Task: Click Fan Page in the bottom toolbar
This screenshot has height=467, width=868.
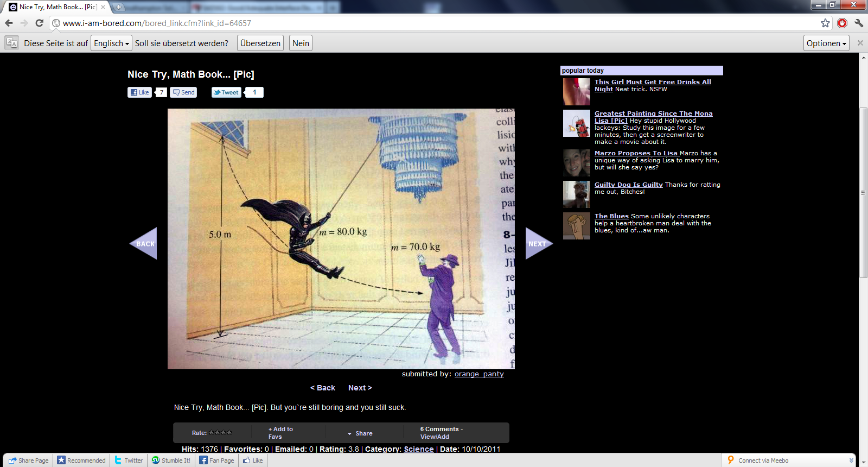Action: click(x=216, y=460)
